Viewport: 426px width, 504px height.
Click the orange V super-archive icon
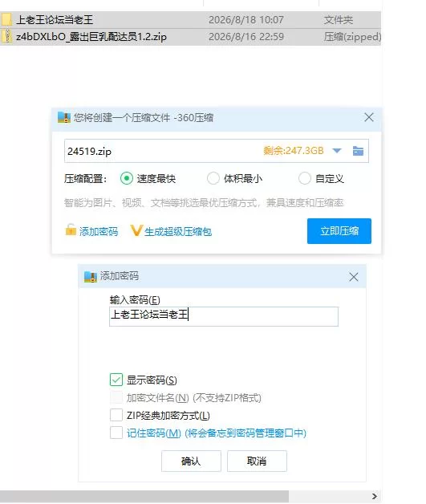click(x=136, y=230)
